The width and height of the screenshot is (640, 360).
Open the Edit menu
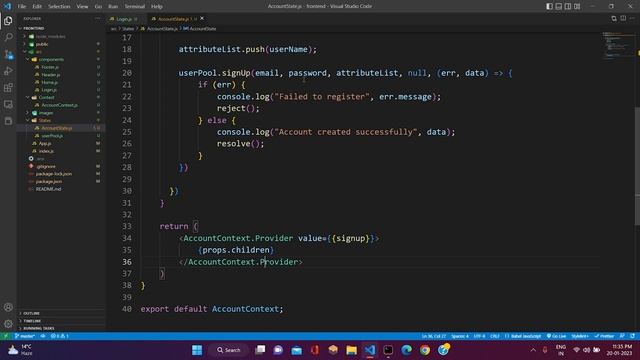tap(37, 7)
